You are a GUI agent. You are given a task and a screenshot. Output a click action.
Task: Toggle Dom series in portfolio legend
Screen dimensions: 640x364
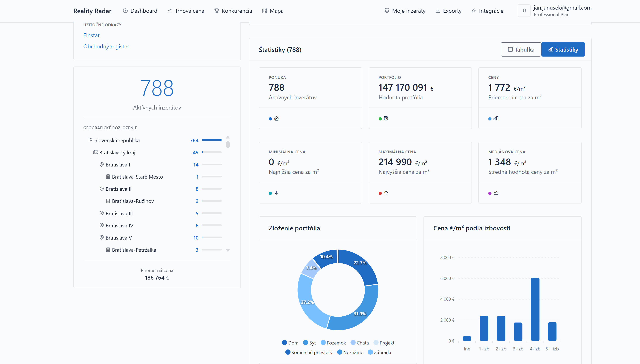tap(290, 343)
